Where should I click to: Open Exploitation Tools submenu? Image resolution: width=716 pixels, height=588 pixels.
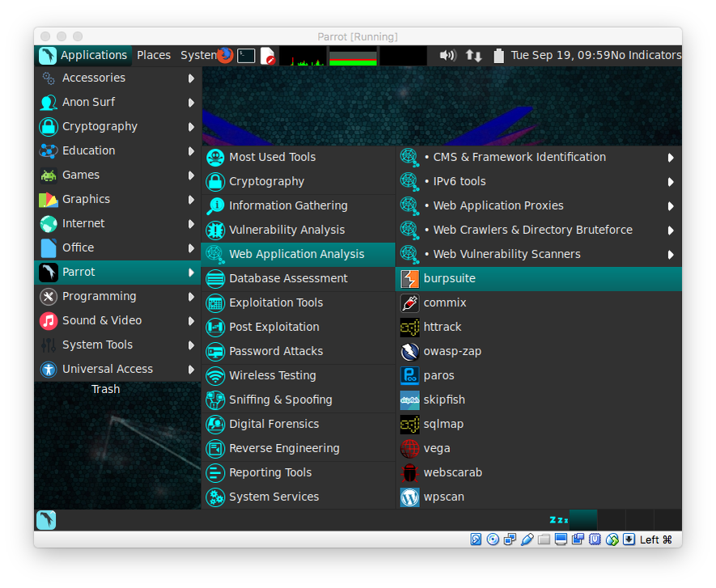click(x=299, y=302)
